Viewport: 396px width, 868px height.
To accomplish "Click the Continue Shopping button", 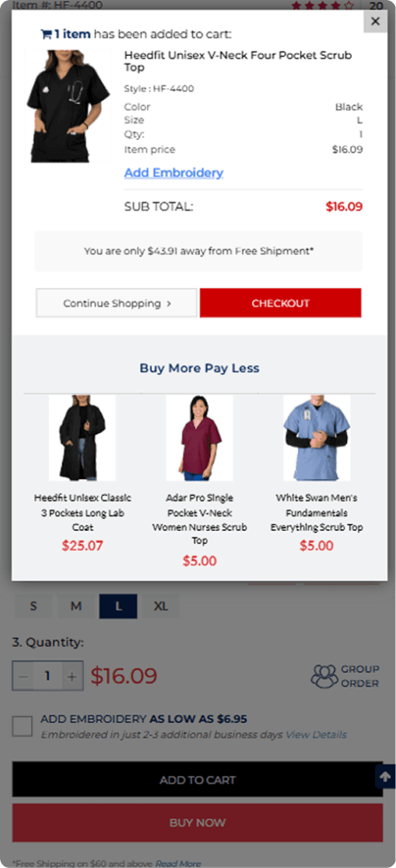I will point(116,303).
